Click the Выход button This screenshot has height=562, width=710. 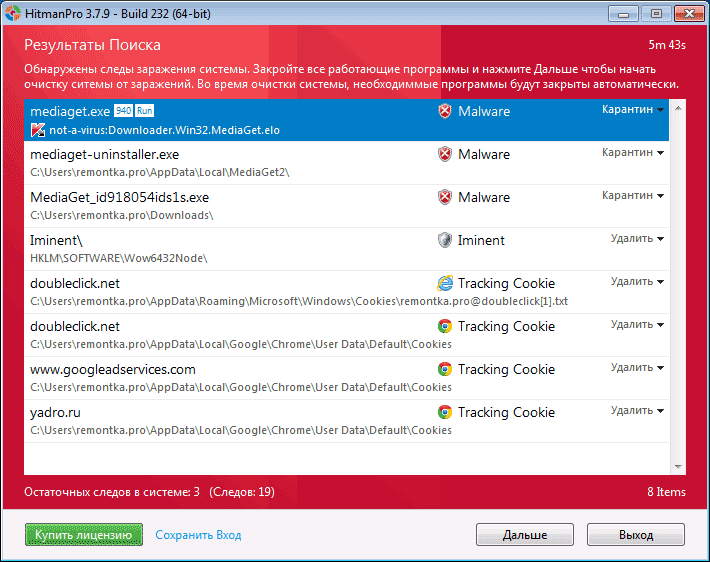[x=636, y=535]
